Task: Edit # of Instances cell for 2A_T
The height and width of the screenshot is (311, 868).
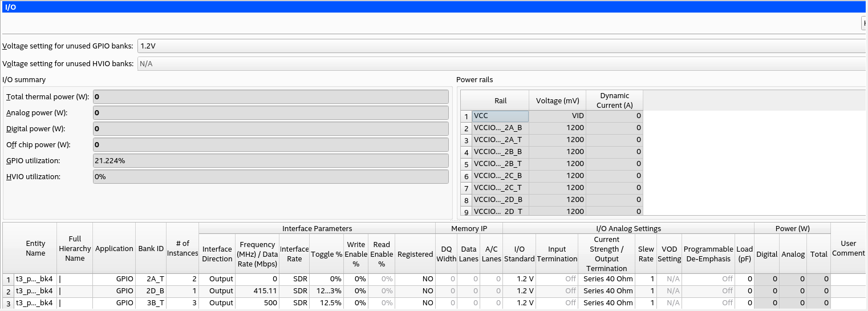Action: click(x=182, y=279)
